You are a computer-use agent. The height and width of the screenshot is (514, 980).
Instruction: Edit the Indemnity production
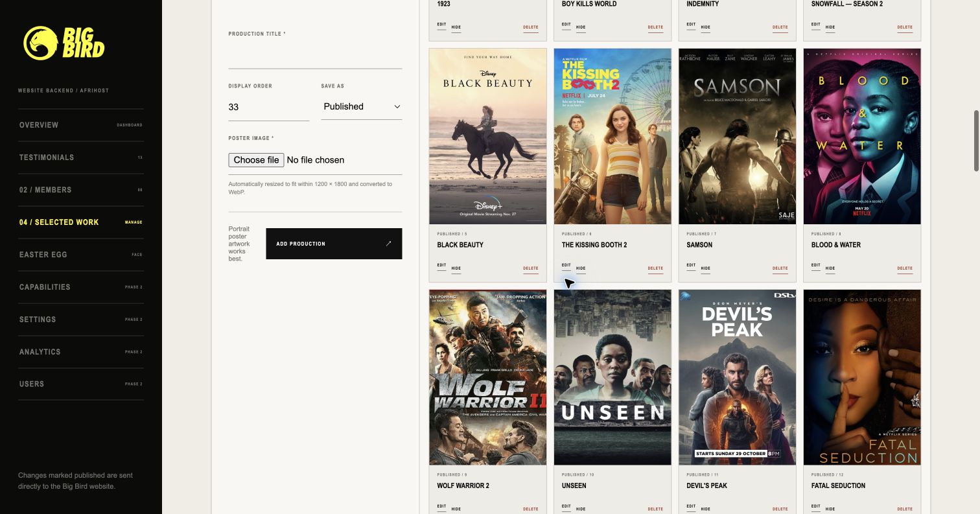pos(691,25)
